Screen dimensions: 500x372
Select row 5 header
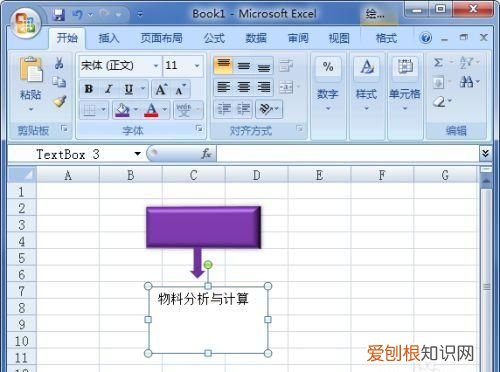[22, 258]
